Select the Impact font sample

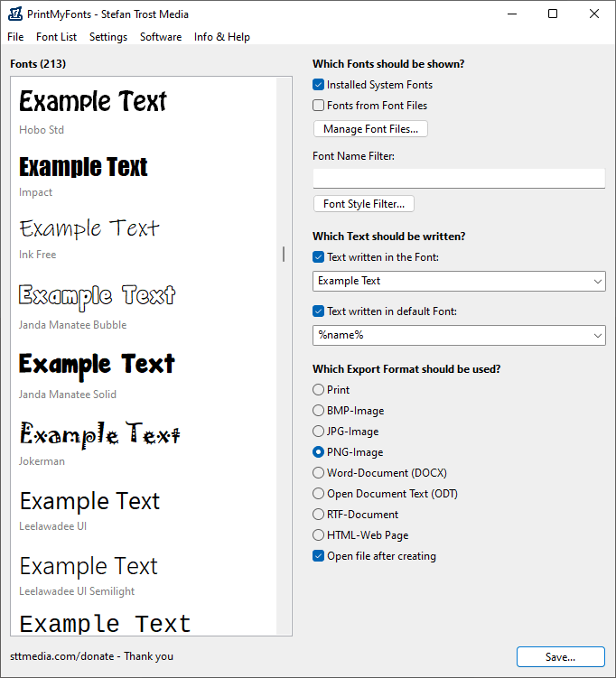[83, 176]
